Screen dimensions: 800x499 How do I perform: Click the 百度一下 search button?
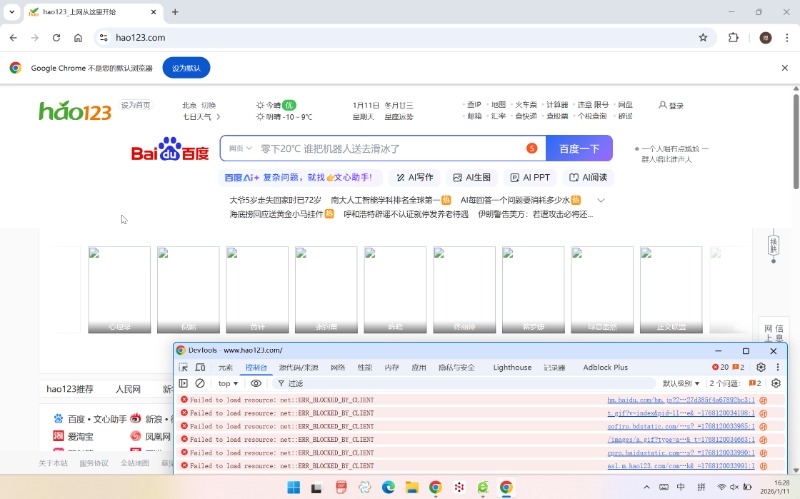579,148
